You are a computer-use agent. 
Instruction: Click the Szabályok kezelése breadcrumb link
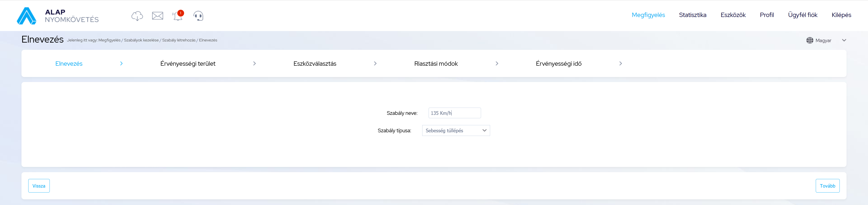click(x=141, y=40)
